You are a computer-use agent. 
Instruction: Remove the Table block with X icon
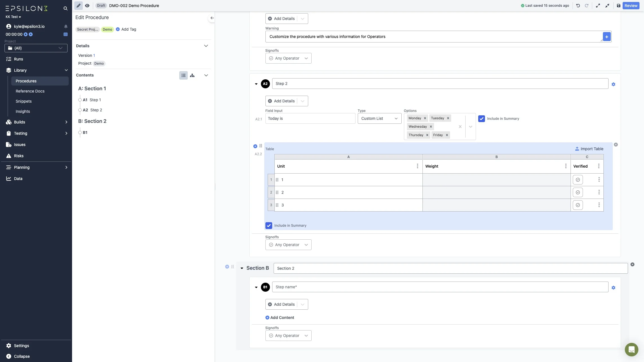pos(616,145)
